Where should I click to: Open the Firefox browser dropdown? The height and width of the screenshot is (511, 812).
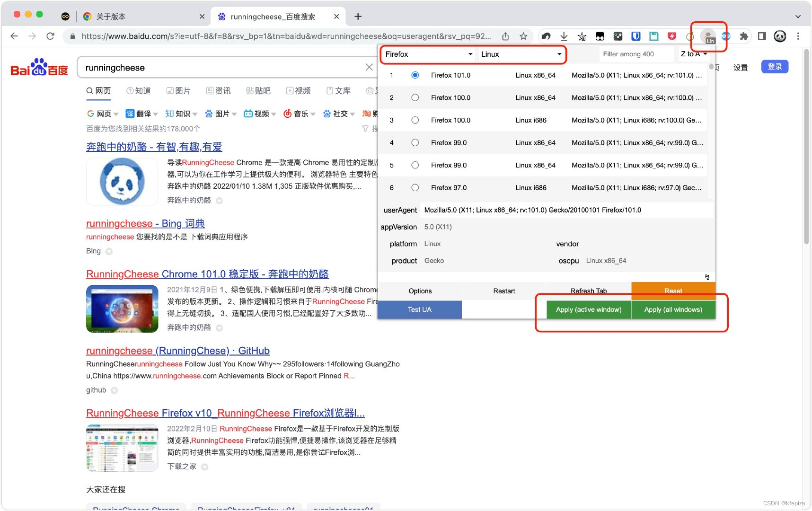[429, 54]
